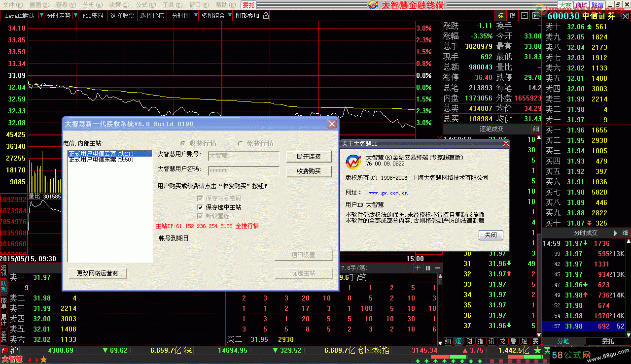Click the 商城 button in title bar

pos(581,5)
